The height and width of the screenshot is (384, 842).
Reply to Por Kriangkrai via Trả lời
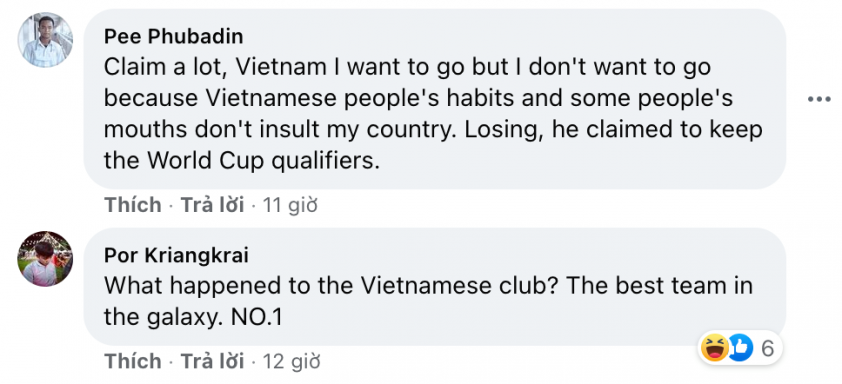[x=212, y=361]
